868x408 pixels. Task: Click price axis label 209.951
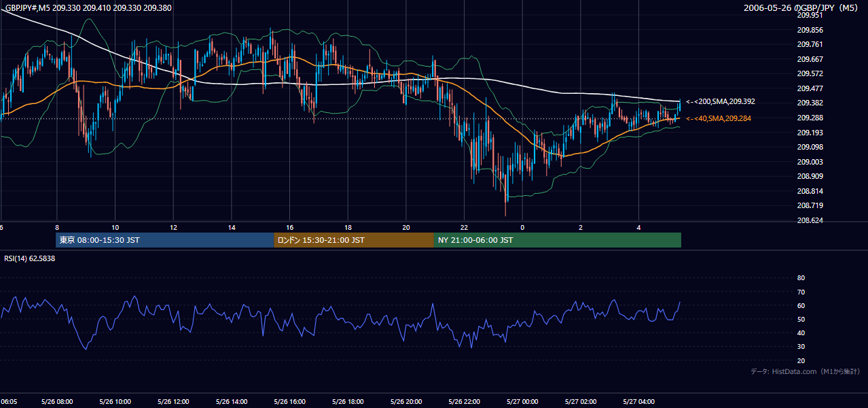tap(810, 15)
